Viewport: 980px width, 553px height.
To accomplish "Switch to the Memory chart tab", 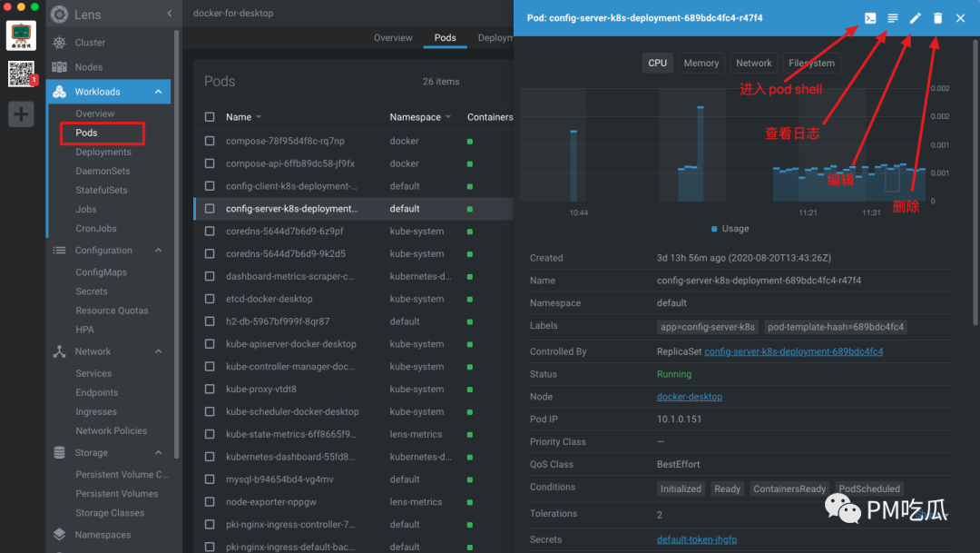I will point(701,63).
